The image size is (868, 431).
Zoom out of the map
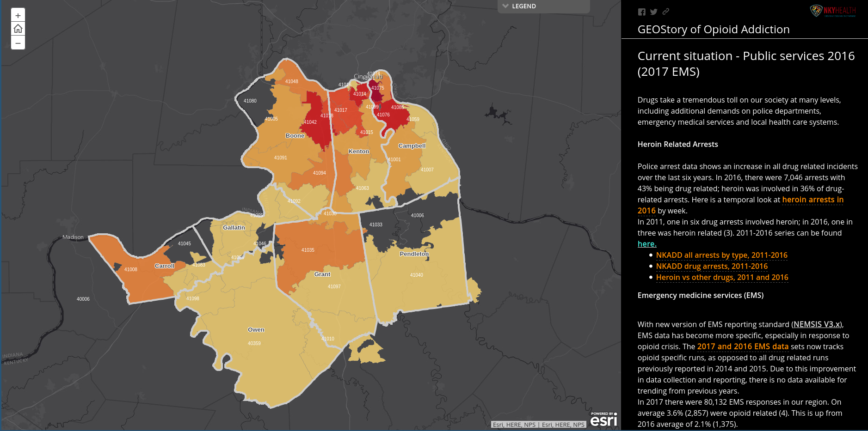[18, 43]
